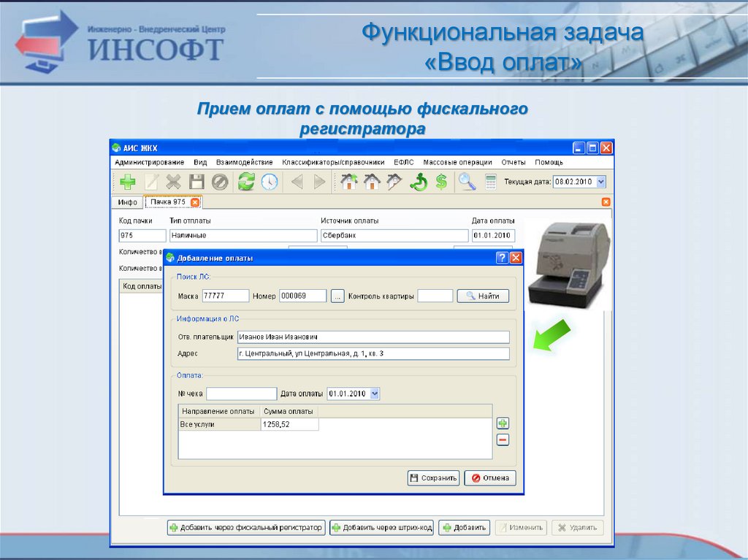The width and height of the screenshot is (748, 560).
Task: Click the Адрес field
Action: point(373,353)
